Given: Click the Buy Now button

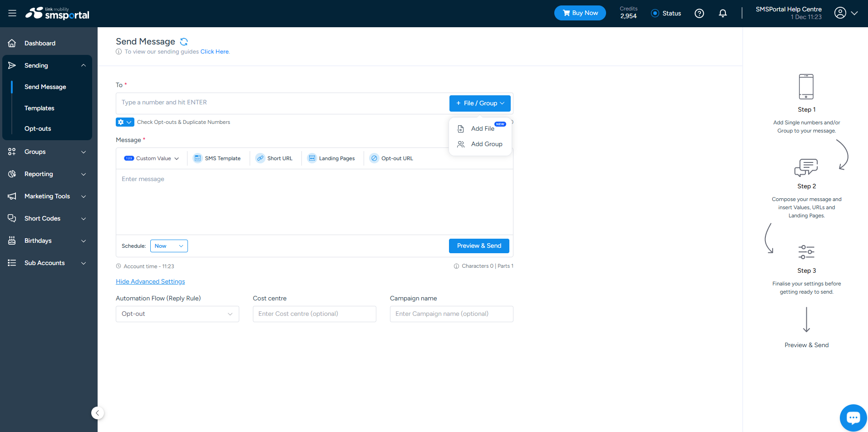Looking at the screenshot, I should (x=580, y=13).
